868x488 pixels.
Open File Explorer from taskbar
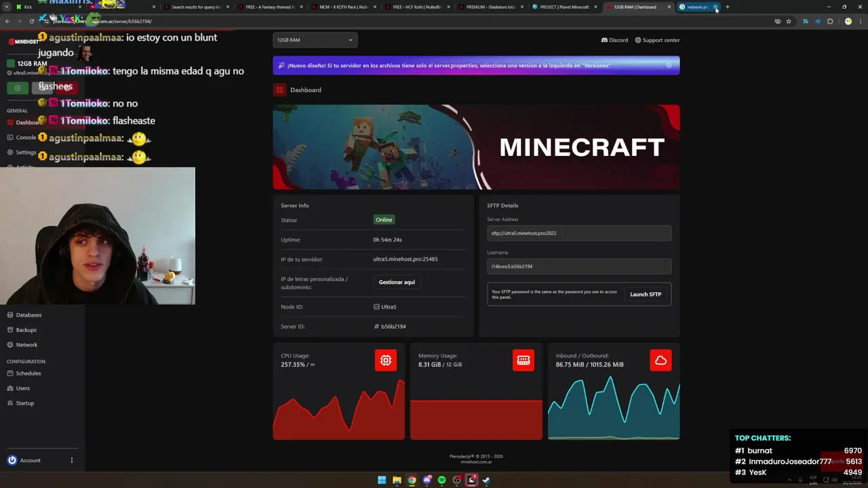[397, 480]
